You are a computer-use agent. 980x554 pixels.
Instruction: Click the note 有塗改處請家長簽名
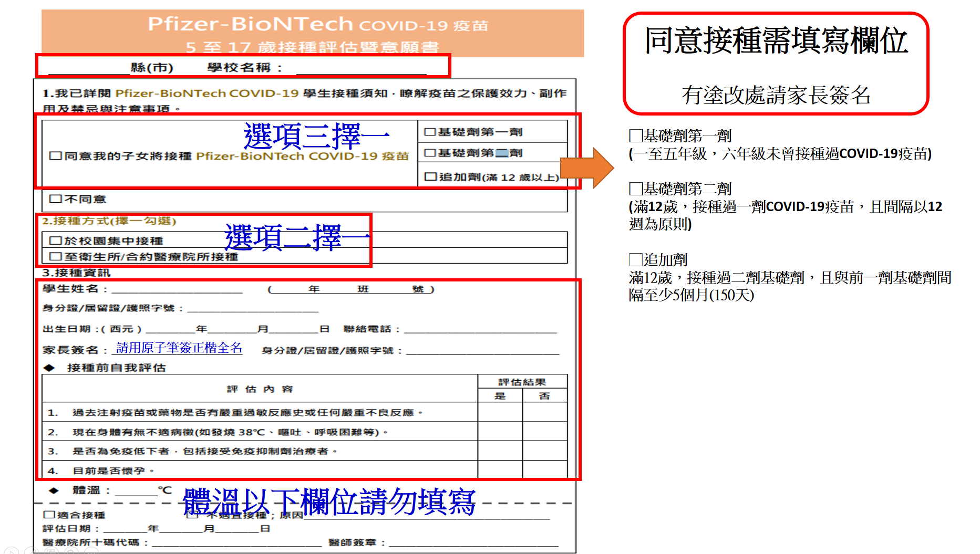[x=776, y=95]
